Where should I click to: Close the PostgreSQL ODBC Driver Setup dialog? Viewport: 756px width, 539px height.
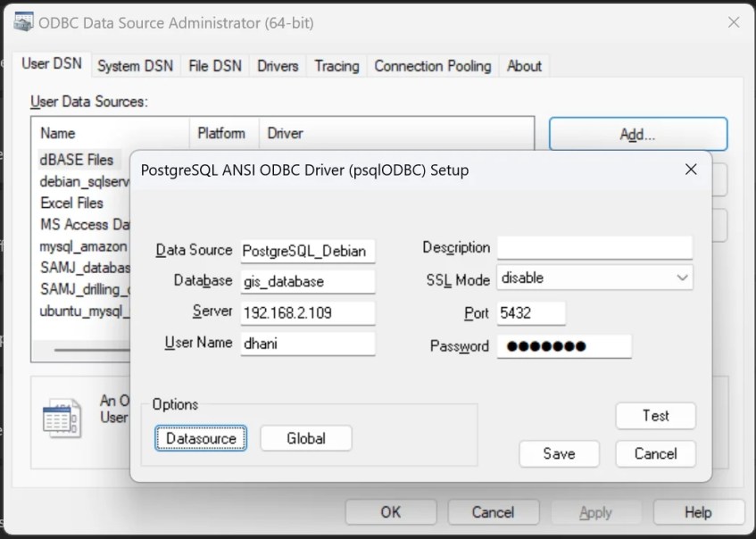[691, 170]
